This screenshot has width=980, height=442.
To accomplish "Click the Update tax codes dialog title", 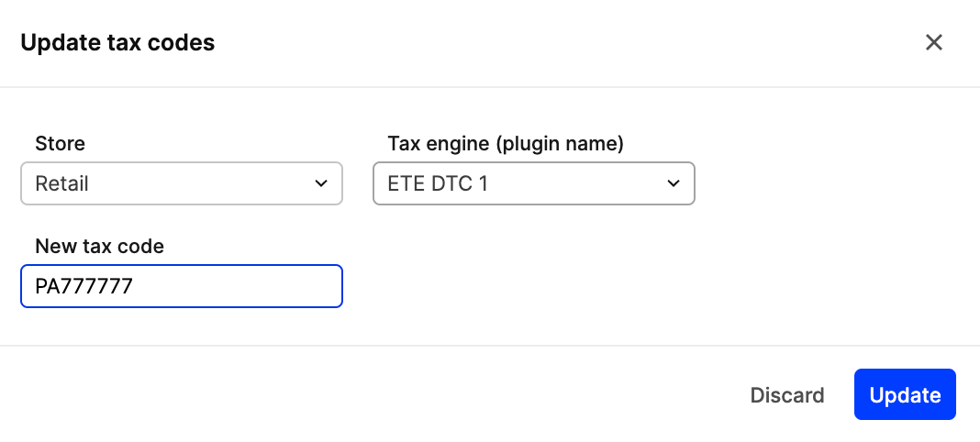I will coord(117,42).
